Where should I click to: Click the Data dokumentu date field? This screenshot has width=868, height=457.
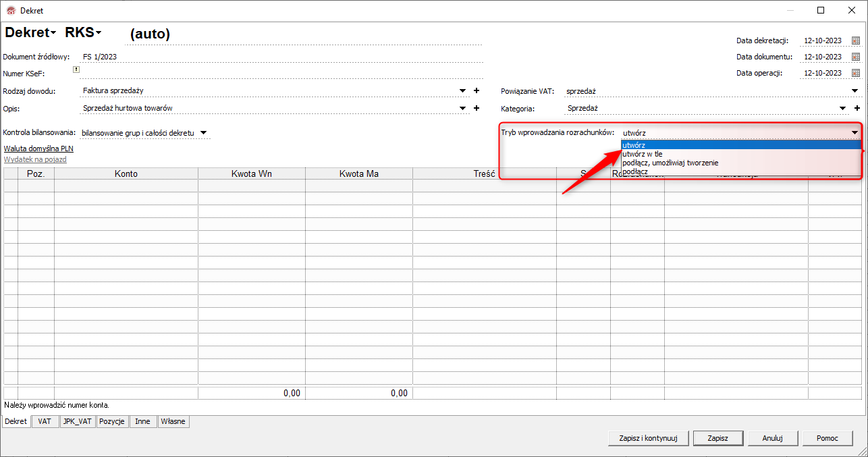[823, 57]
